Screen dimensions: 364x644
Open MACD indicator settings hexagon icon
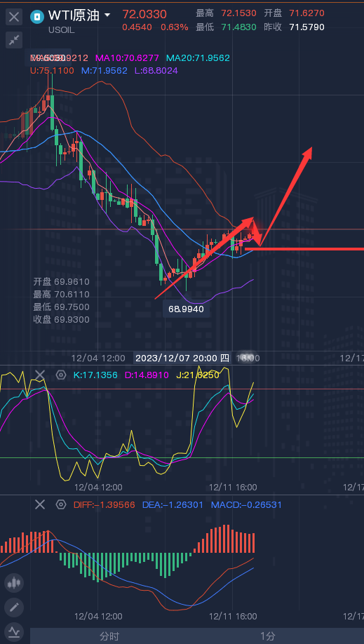pyautogui.click(x=61, y=504)
